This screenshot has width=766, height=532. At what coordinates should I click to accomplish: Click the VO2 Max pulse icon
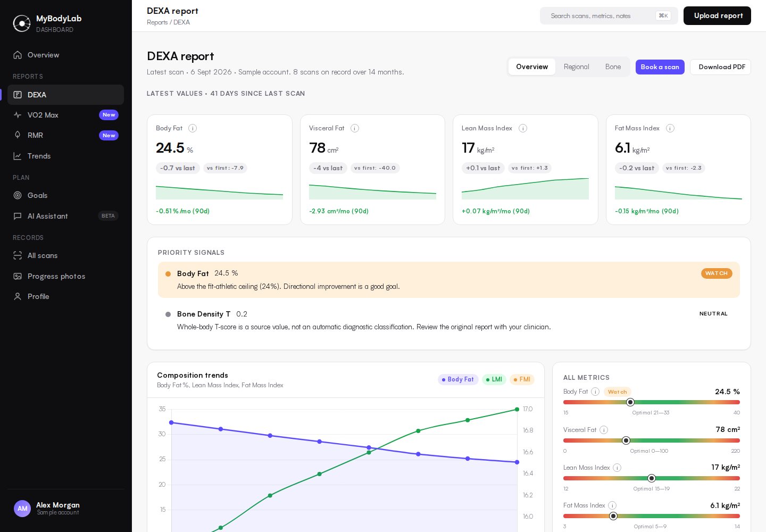pyautogui.click(x=18, y=115)
